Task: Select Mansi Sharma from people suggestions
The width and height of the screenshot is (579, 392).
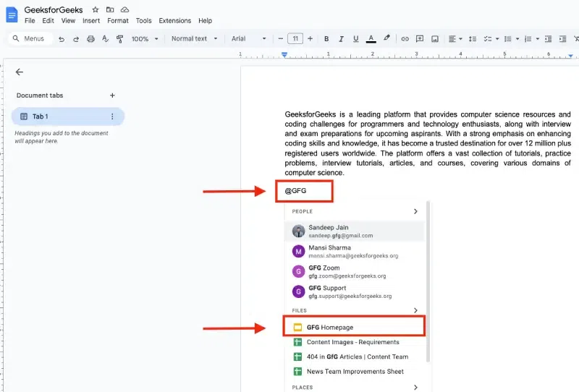Action: pyautogui.click(x=355, y=252)
